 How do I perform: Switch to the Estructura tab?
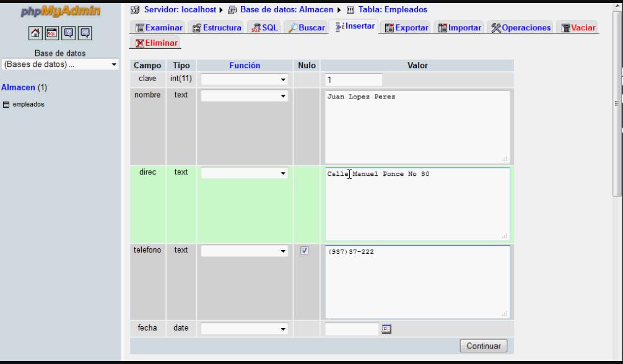217,28
